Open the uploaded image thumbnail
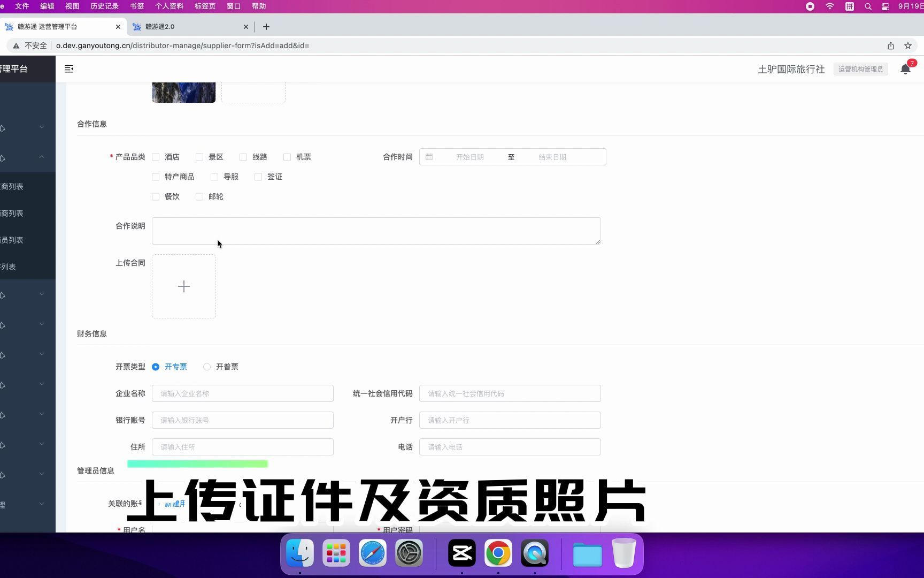 184,92
